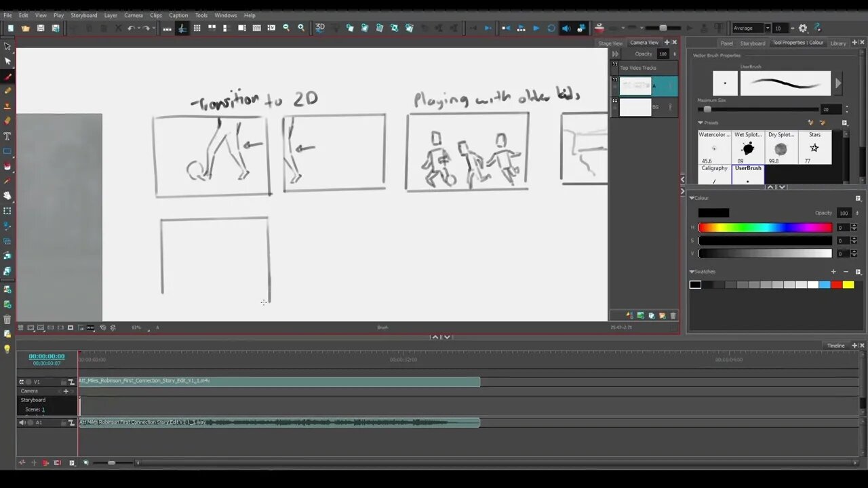Toggle the Loop playback icon
Screen dimensions: 868x488
[x=551, y=28]
